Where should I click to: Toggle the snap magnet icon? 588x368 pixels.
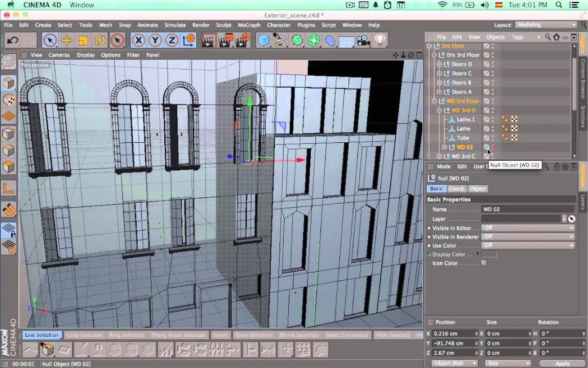pos(9,209)
